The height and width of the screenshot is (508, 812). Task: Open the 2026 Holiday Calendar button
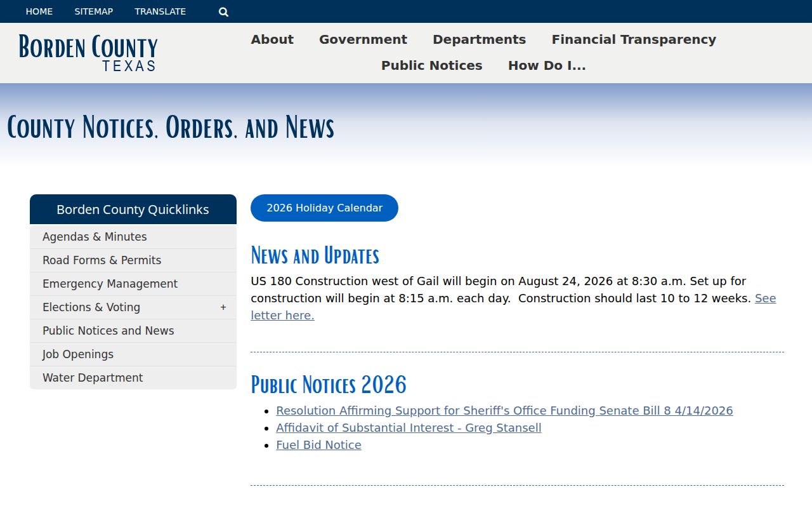tap(324, 208)
